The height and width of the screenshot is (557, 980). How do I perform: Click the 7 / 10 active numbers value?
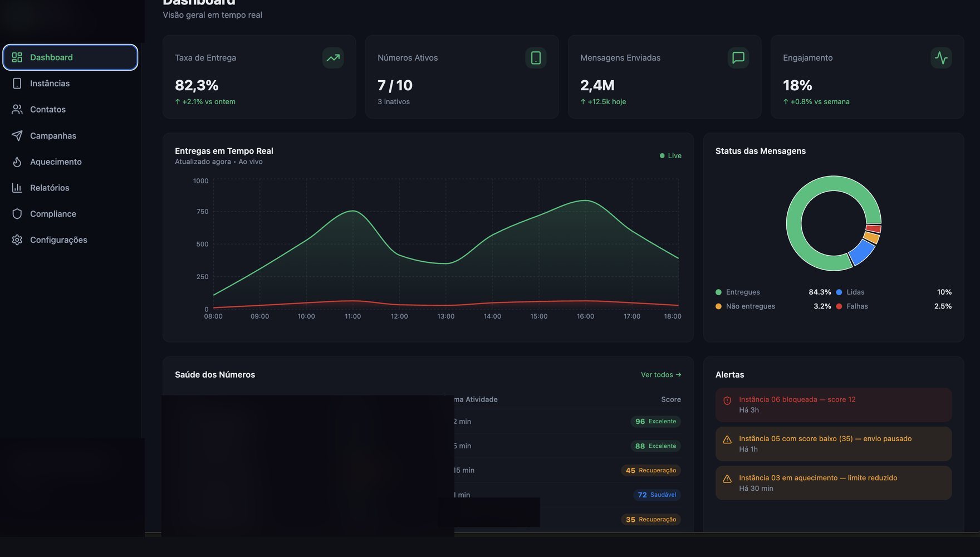tap(395, 85)
